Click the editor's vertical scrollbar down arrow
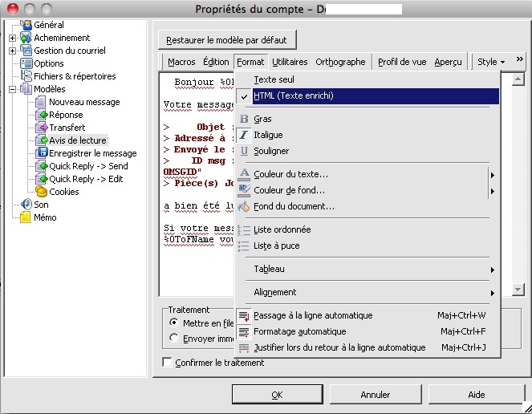The width and height of the screenshot is (532, 414). tap(518, 290)
